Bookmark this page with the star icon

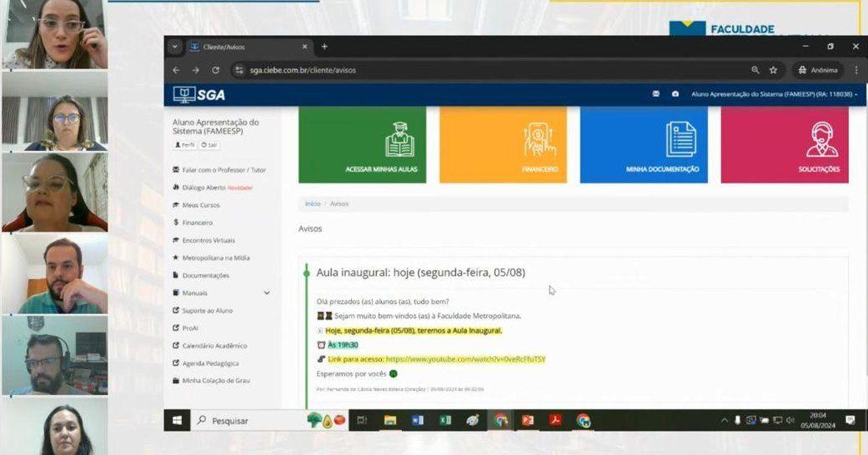(x=773, y=70)
